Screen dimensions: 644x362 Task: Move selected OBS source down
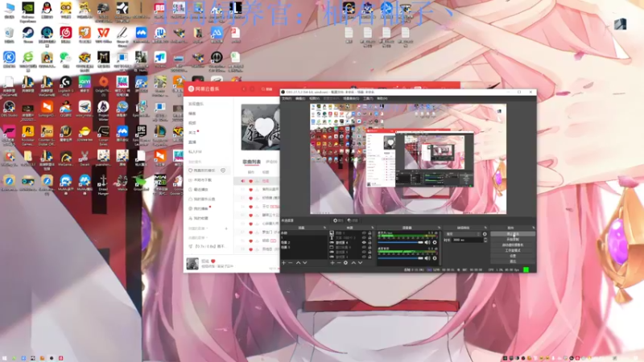click(x=360, y=263)
